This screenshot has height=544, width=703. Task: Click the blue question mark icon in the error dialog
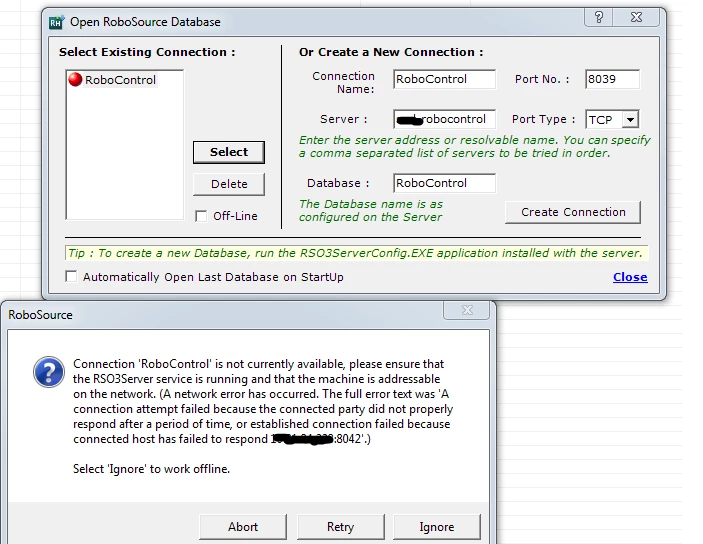(x=48, y=372)
